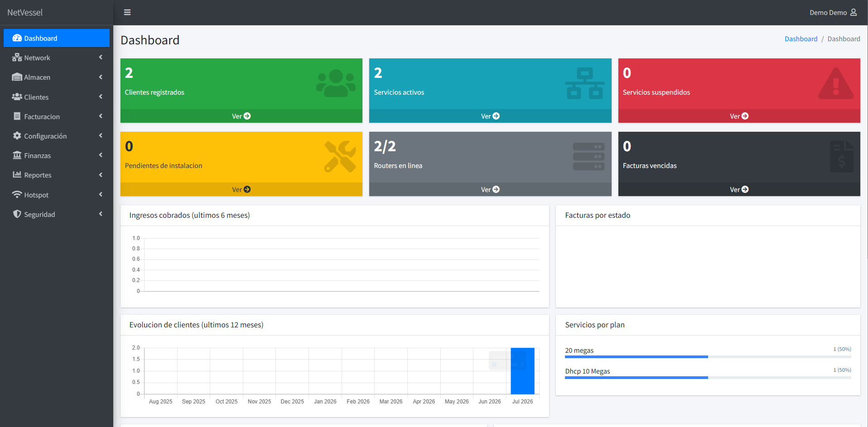This screenshot has height=427, width=868.
Task: Expand the Almacen submenu chevron
Action: [x=101, y=77]
